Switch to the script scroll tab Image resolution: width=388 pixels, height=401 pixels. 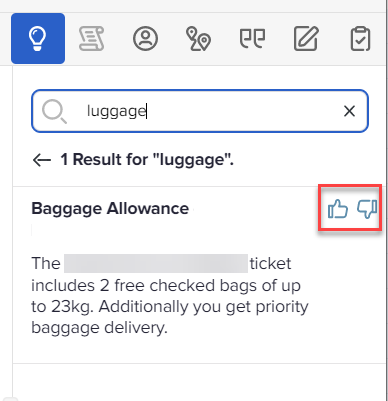click(91, 39)
